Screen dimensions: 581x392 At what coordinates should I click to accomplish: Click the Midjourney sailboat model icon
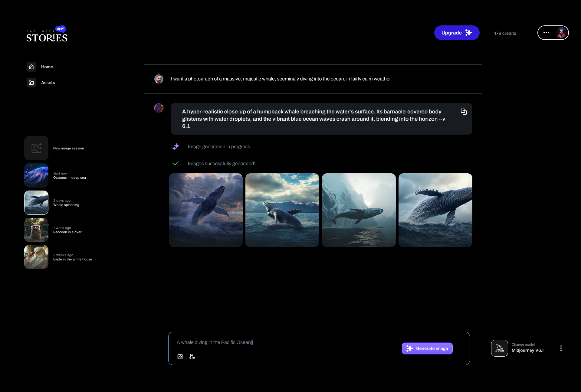(499, 348)
